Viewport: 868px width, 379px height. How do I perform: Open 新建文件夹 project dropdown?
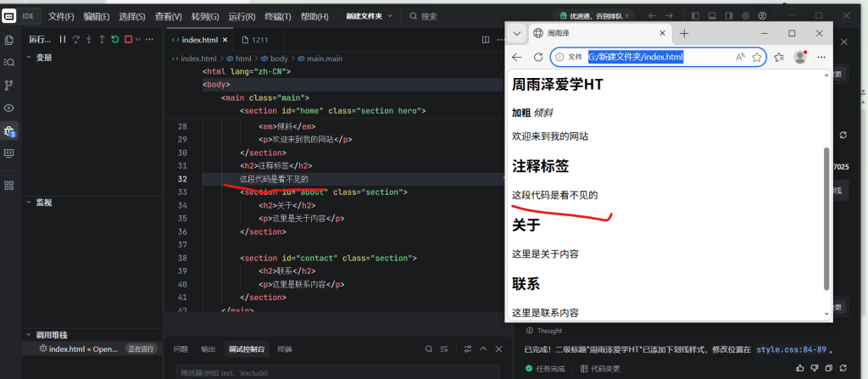pyautogui.click(x=370, y=16)
